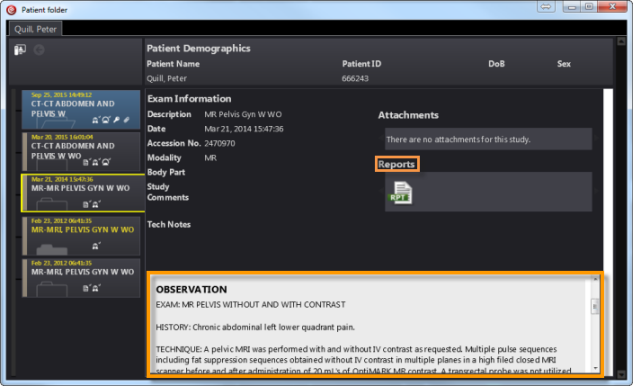This screenshot has height=386, width=633.
Task: Click the Attachments section heading
Action: tap(408, 115)
